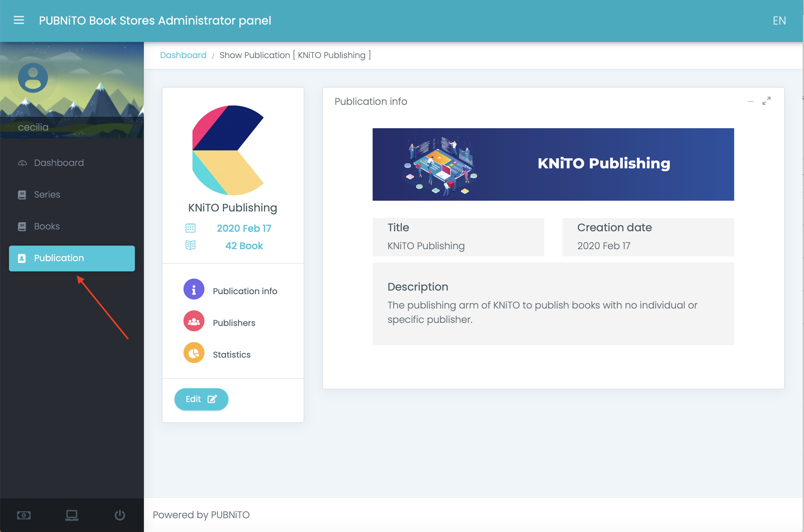This screenshot has height=532, width=804.
Task: Click the KNiTO Publishing logo image
Action: [x=228, y=150]
